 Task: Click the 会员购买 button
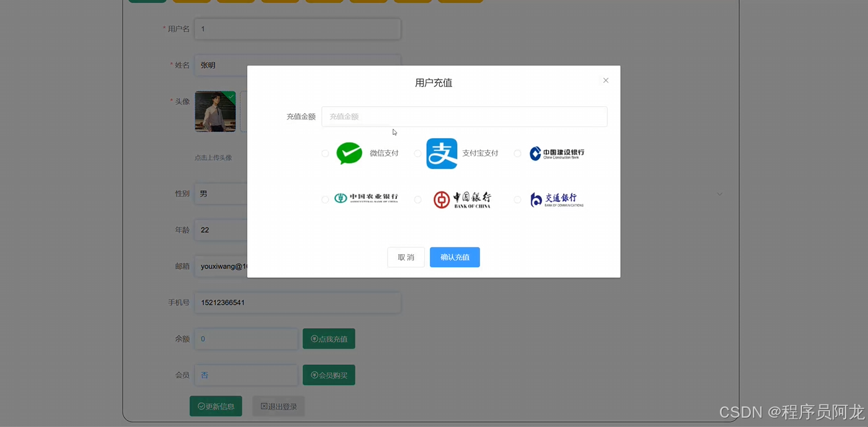(x=329, y=375)
